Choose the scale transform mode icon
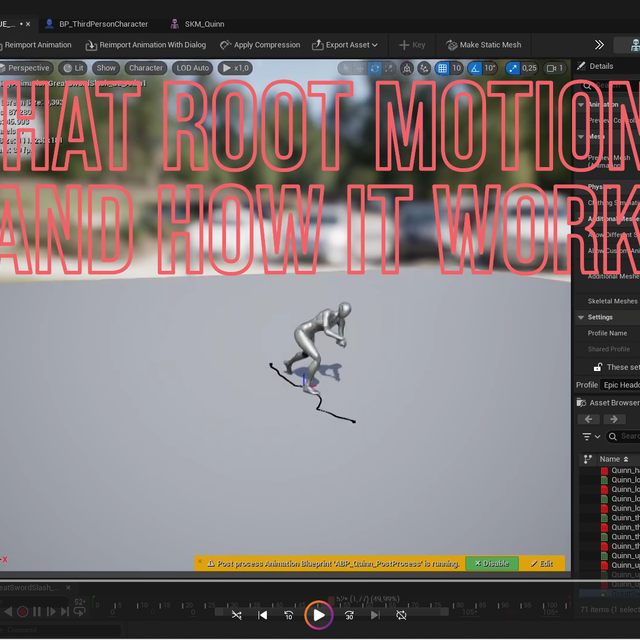This screenshot has width=640, height=640. [389, 68]
